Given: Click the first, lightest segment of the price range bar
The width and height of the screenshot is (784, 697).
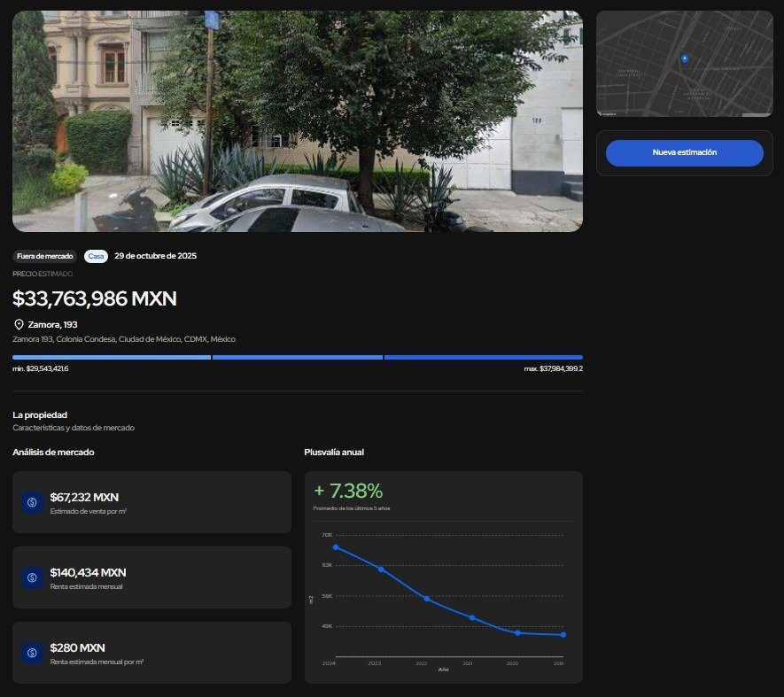Looking at the screenshot, I should click(x=112, y=357).
